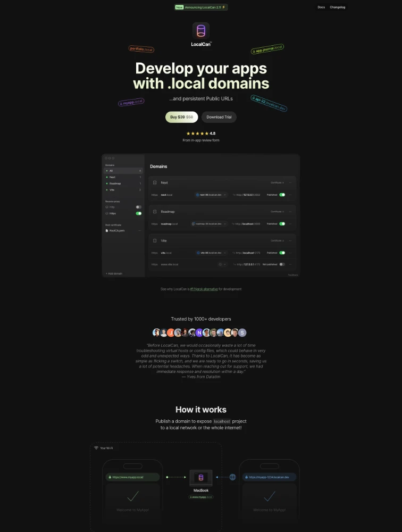Image resolution: width=402 pixels, height=532 pixels.
Task: Click the https://www.myapp.local/ address bar
Action: coord(132,477)
